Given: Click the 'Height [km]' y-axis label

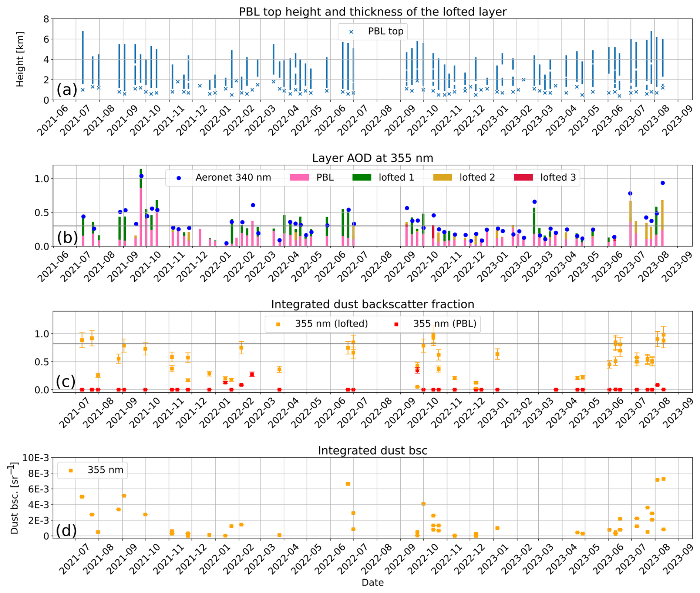Looking at the screenshot, I should [20, 59].
